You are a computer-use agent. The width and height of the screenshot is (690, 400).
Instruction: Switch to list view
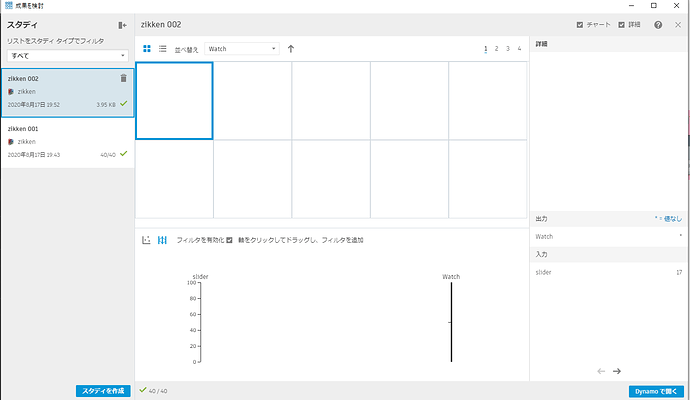tap(162, 48)
